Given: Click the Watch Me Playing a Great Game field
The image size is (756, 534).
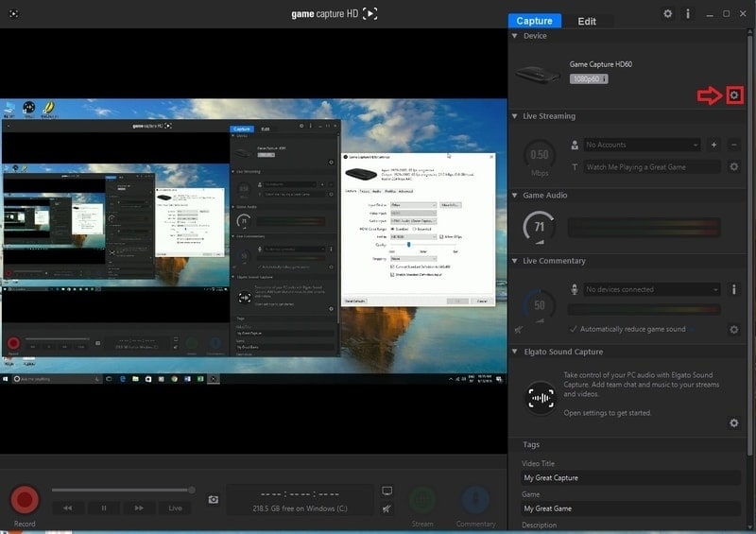Looking at the screenshot, I should [x=652, y=167].
